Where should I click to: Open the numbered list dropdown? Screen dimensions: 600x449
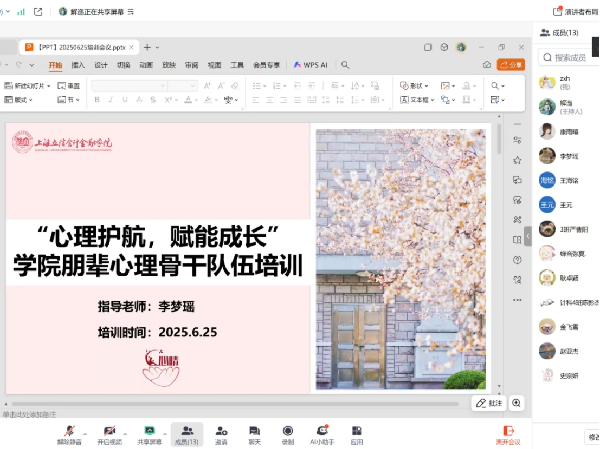pos(285,86)
